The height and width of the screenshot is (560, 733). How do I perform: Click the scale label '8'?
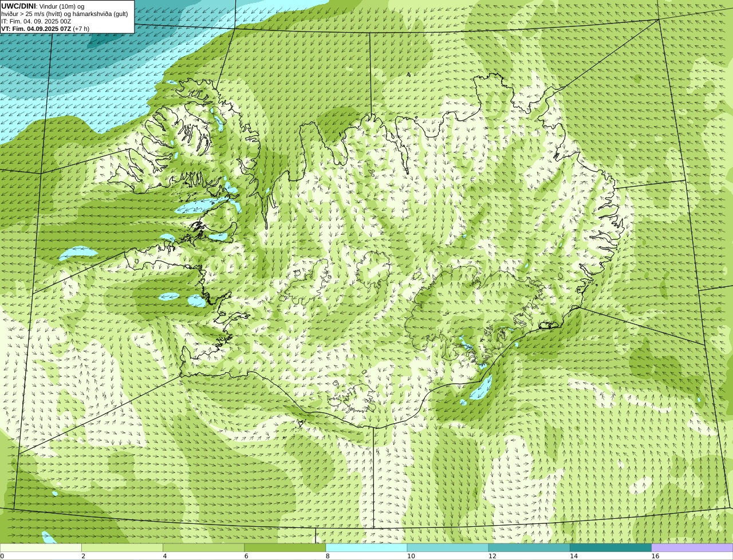[328, 556]
